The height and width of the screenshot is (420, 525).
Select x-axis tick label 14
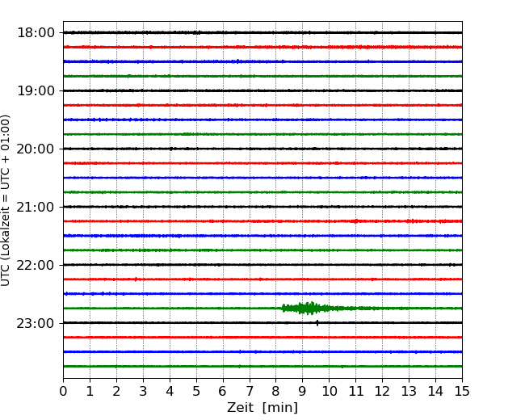(x=435, y=391)
